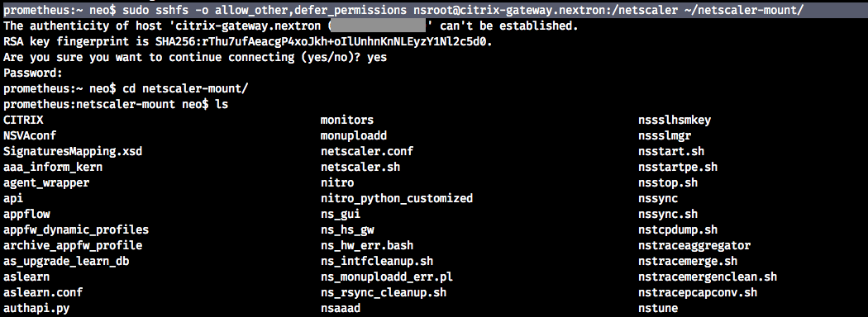The height and width of the screenshot is (317, 868).
Task: Select the nstune entry
Action: pos(658,308)
